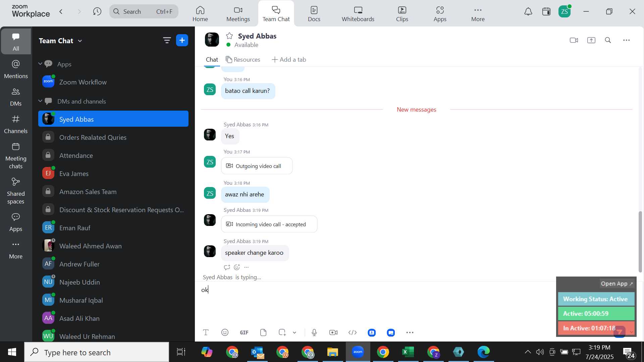The height and width of the screenshot is (362, 644).
Task: Star the Syed Abbas conversation
Action: point(229,36)
